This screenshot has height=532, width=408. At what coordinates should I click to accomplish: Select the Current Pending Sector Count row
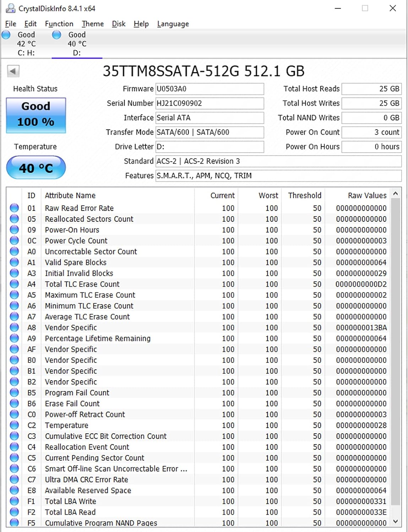(198, 458)
